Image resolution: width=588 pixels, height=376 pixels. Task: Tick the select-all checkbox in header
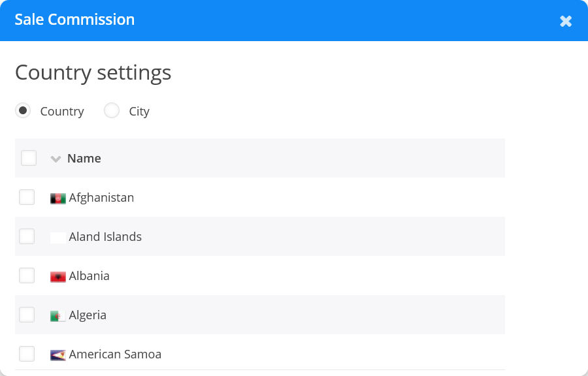29,158
